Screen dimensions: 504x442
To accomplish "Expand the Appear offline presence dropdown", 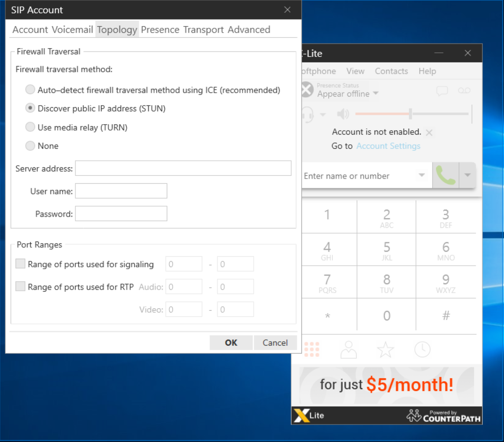I will [x=376, y=93].
